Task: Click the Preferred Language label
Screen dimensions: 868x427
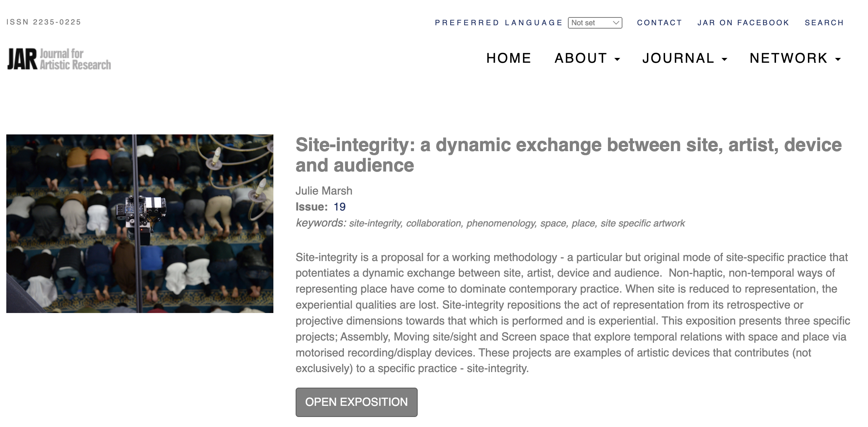Action: (x=499, y=23)
